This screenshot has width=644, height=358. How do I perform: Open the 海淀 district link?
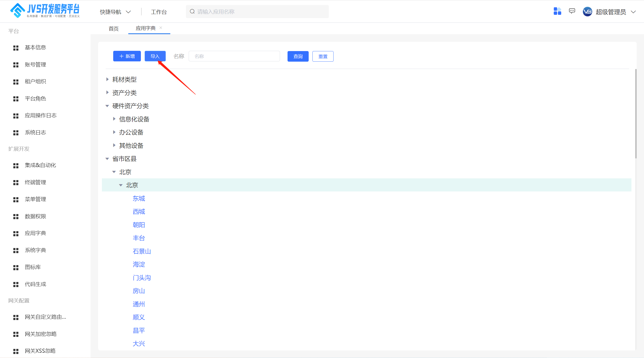coord(139,264)
